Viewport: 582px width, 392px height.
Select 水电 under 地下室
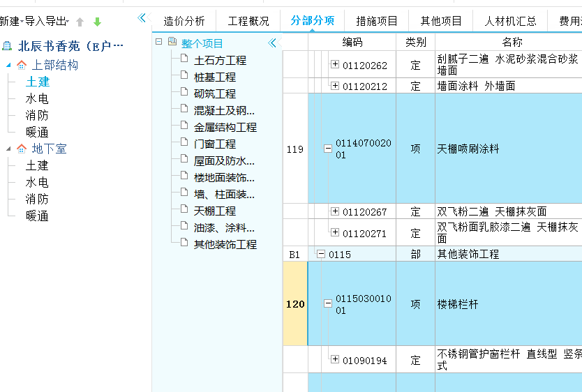tap(37, 183)
